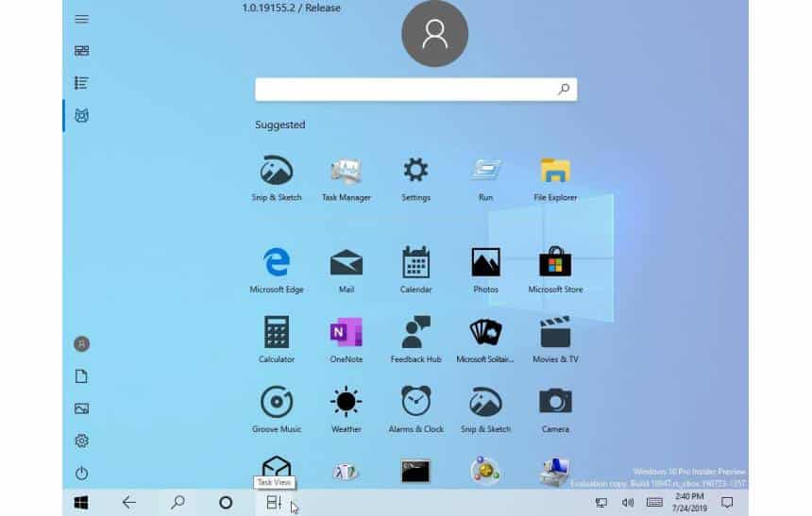Viewport: 812px width, 516px height.
Task: Open Alarms & Clock
Action: 415,408
